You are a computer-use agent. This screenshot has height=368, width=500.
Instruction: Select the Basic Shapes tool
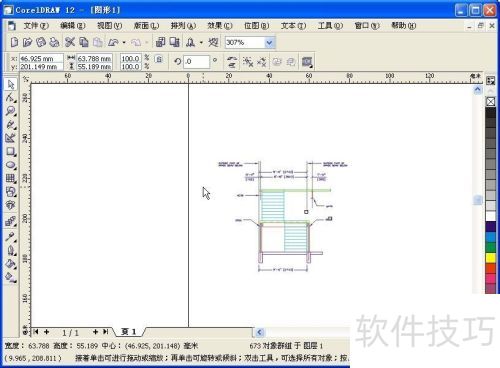coord(11,192)
